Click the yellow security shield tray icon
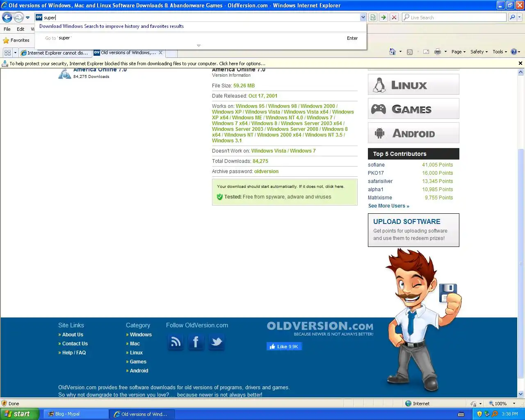The image size is (525, 420). click(479, 414)
